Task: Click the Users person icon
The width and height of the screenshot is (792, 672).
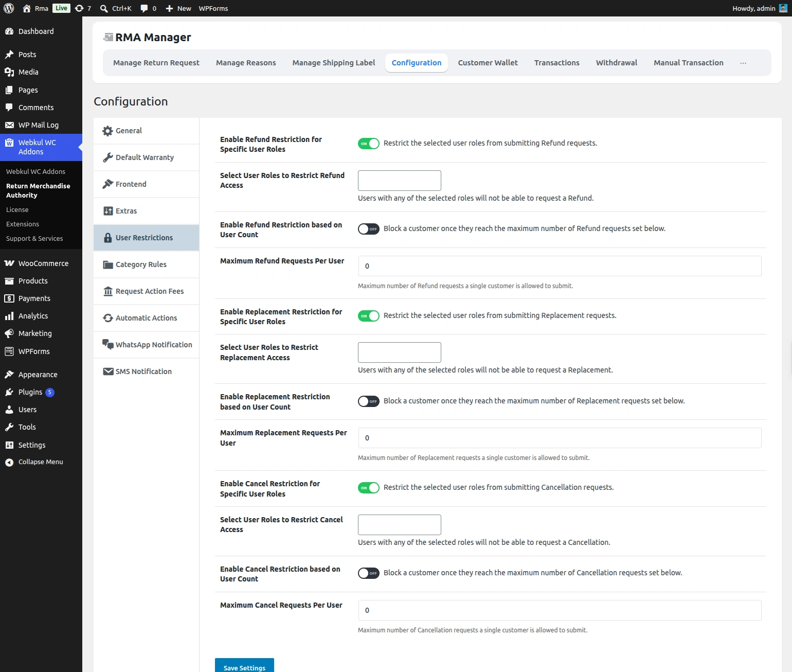Action: tap(9, 410)
